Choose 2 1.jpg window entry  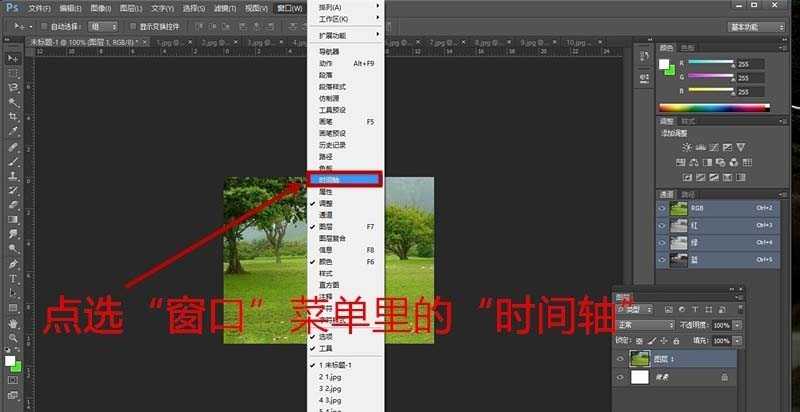point(346,377)
